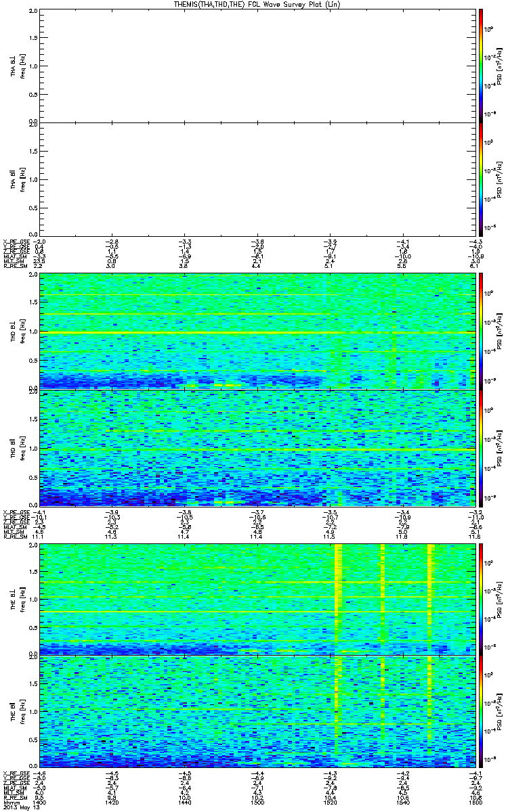Click the "hhmm" time axis label
The height and width of the screenshot is (812, 508).
(10, 802)
